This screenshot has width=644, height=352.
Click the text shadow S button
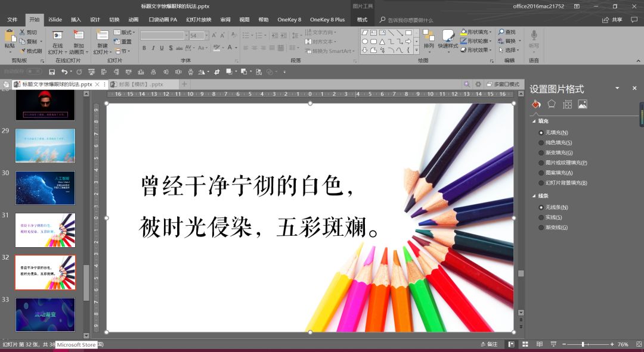point(171,48)
